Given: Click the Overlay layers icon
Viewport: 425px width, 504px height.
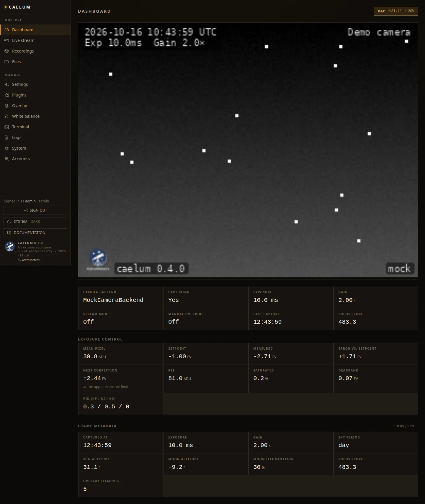Looking at the screenshot, I should tap(7, 106).
